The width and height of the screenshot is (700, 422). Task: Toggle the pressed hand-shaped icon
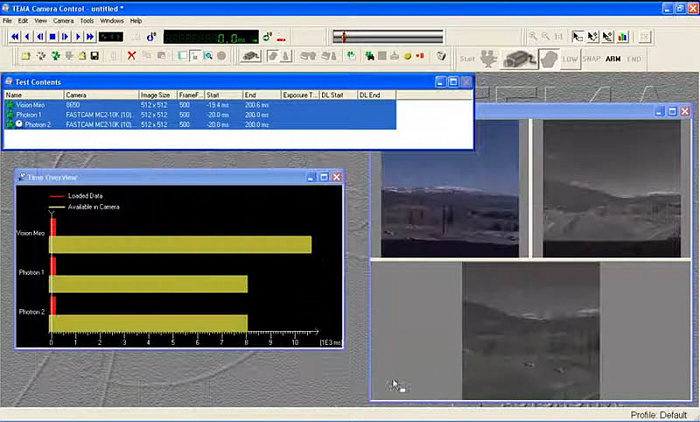coord(549,59)
